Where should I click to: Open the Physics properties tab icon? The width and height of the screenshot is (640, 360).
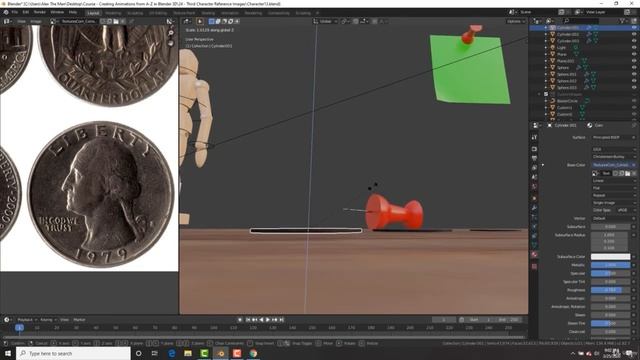point(534,227)
